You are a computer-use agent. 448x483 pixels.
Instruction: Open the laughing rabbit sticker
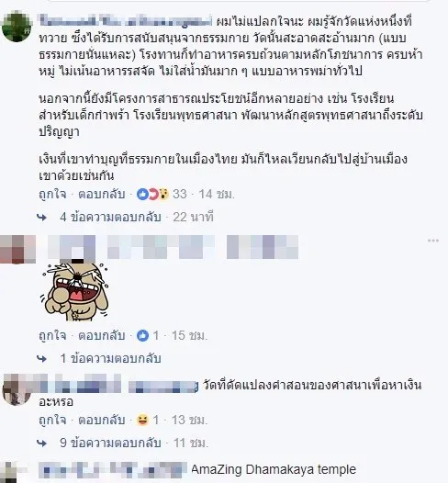click(x=73, y=291)
